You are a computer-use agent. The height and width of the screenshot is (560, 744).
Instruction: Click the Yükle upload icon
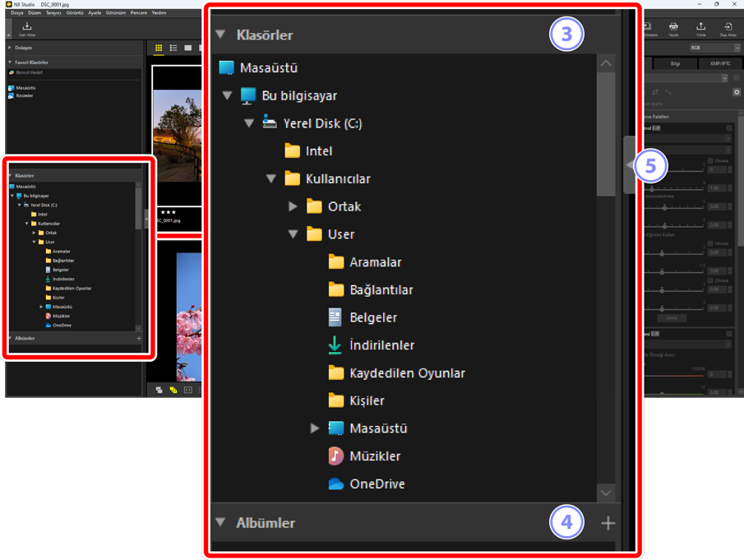point(700,29)
